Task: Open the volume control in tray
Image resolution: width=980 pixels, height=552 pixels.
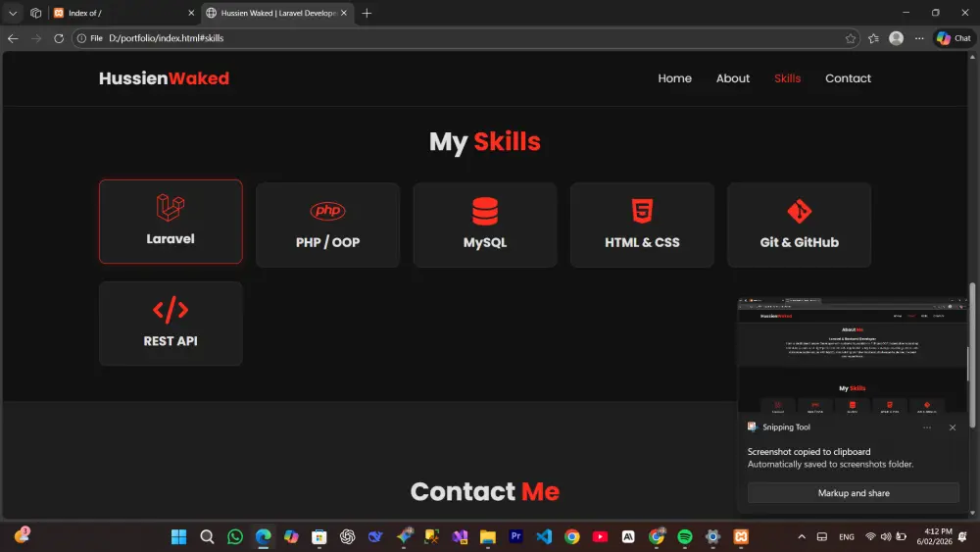Action: click(x=886, y=536)
